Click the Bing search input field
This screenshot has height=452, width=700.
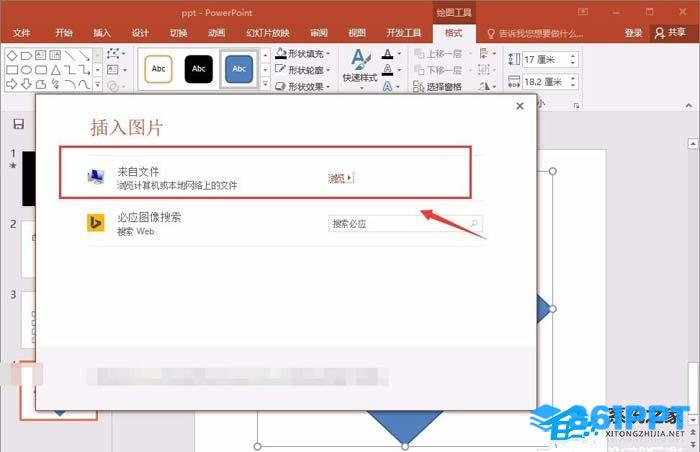click(x=405, y=223)
